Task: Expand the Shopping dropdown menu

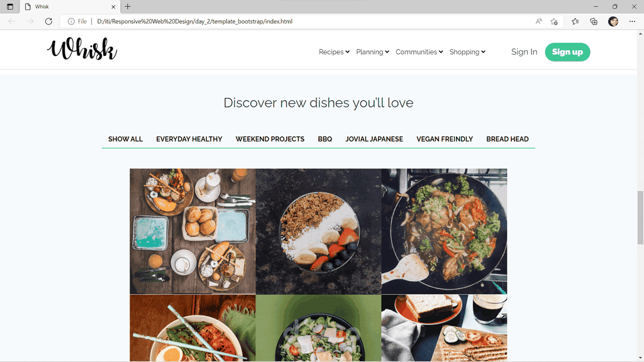Action: tap(467, 52)
